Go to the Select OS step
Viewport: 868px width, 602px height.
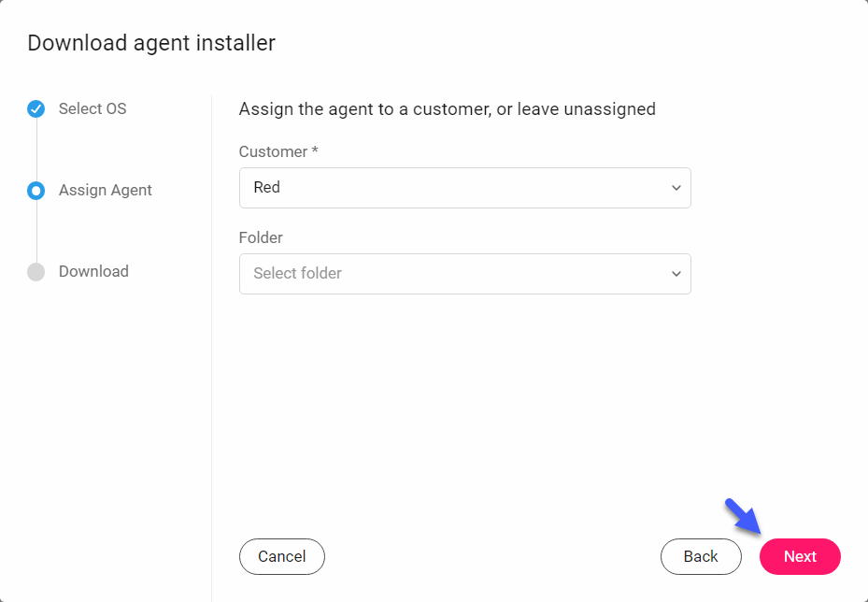(92, 108)
